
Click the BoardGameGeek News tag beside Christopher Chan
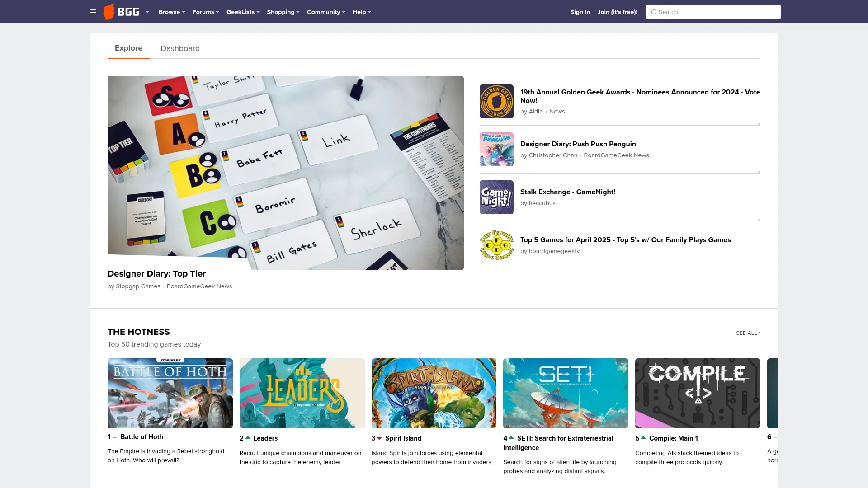click(x=616, y=155)
